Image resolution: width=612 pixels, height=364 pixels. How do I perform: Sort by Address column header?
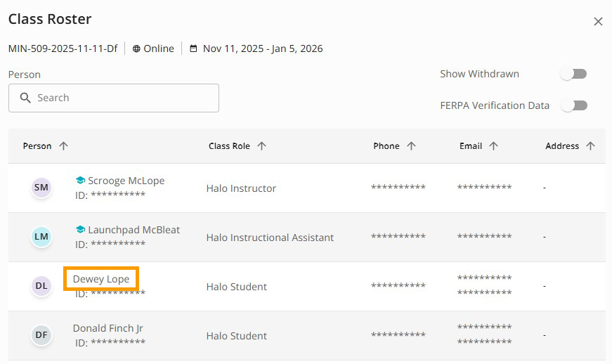(x=562, y=146)
